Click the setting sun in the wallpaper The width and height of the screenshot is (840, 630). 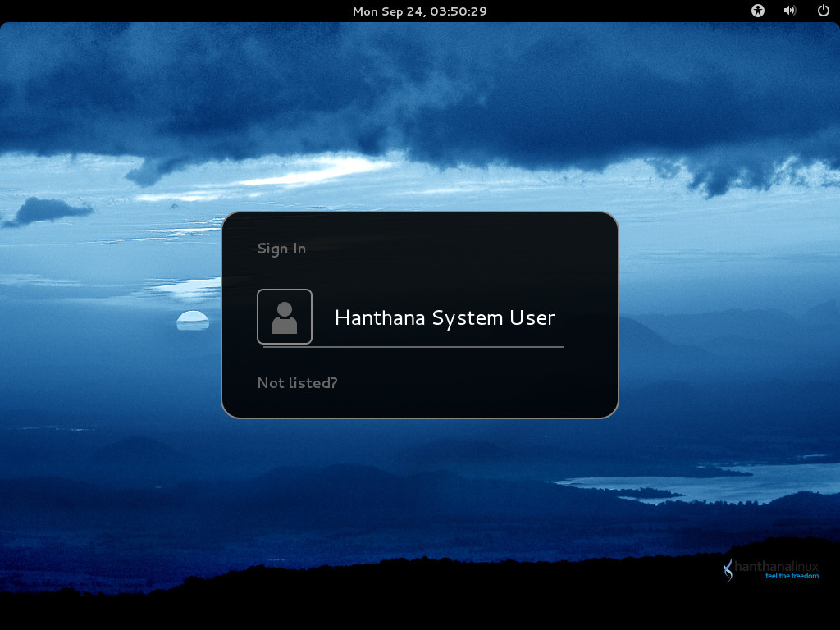tap(193, 320)
